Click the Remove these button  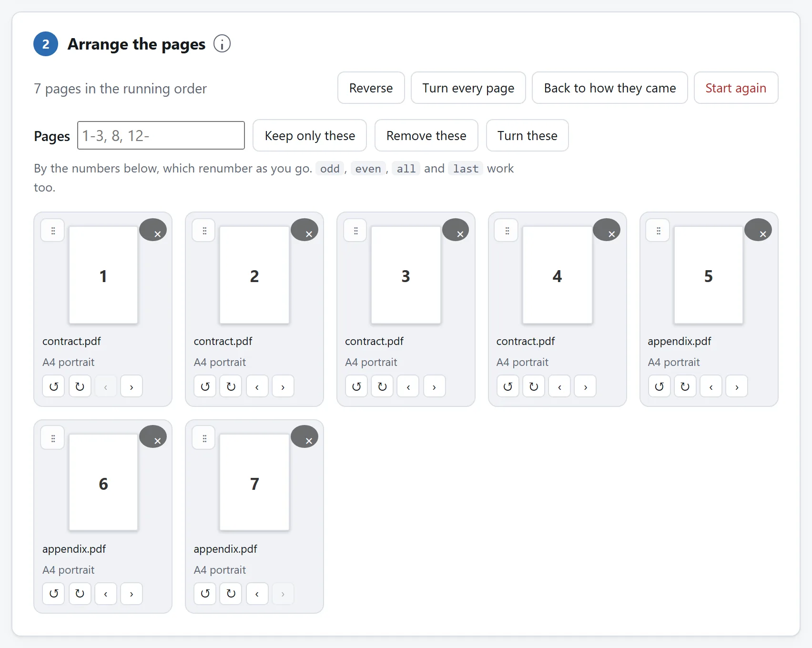[x=426, y=135]
